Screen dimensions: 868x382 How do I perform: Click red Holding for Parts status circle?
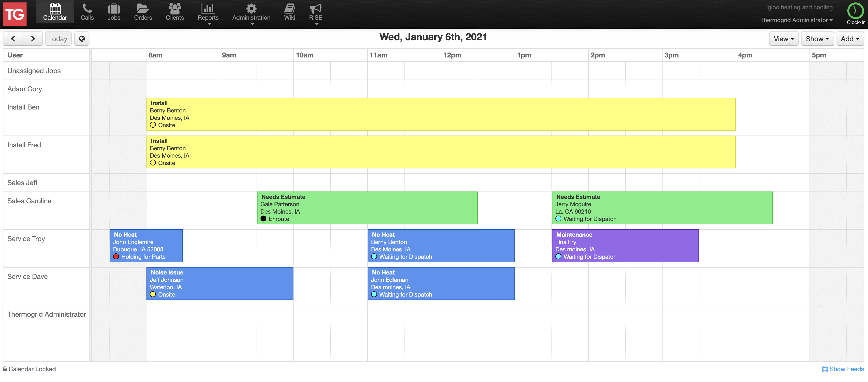(116, 257)
